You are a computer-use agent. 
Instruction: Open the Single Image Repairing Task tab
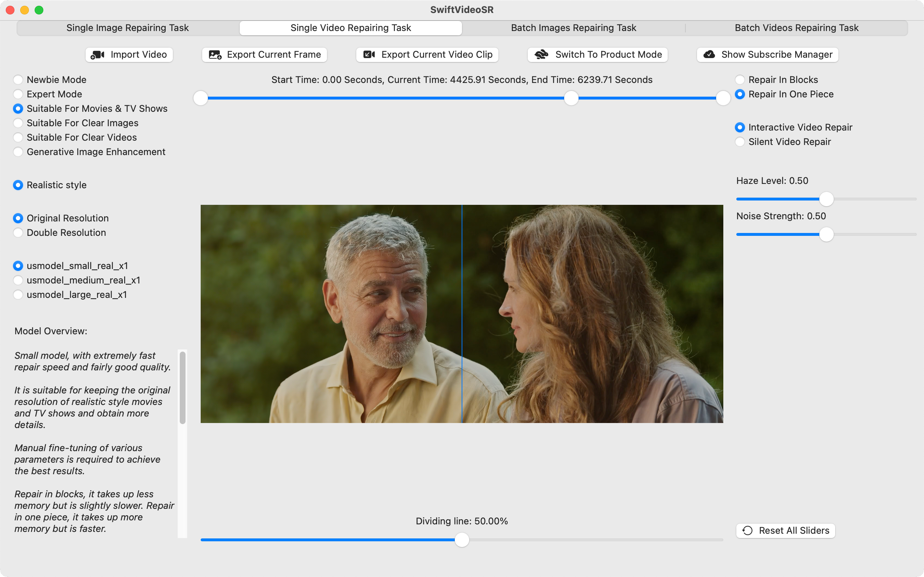click(x=127, y=28)
